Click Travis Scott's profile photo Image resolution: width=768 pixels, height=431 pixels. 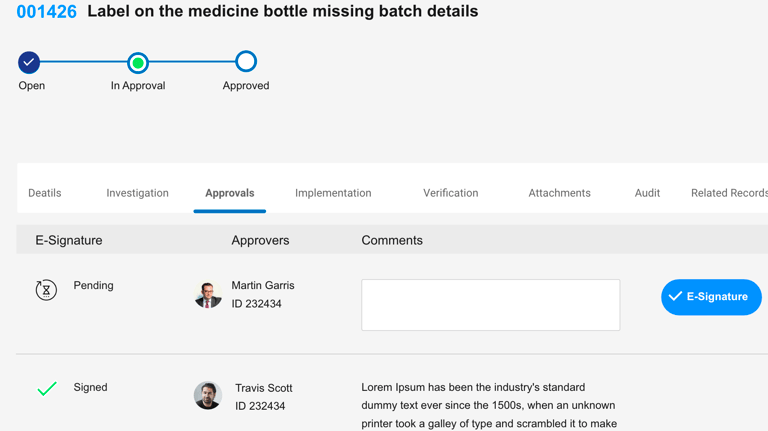tap(208, 396)
